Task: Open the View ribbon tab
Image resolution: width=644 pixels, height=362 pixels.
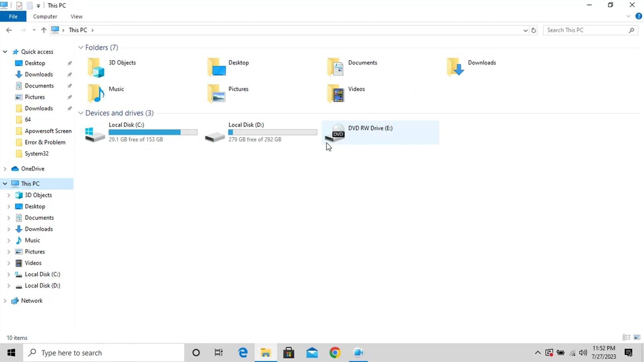Action: click(76, 16)
